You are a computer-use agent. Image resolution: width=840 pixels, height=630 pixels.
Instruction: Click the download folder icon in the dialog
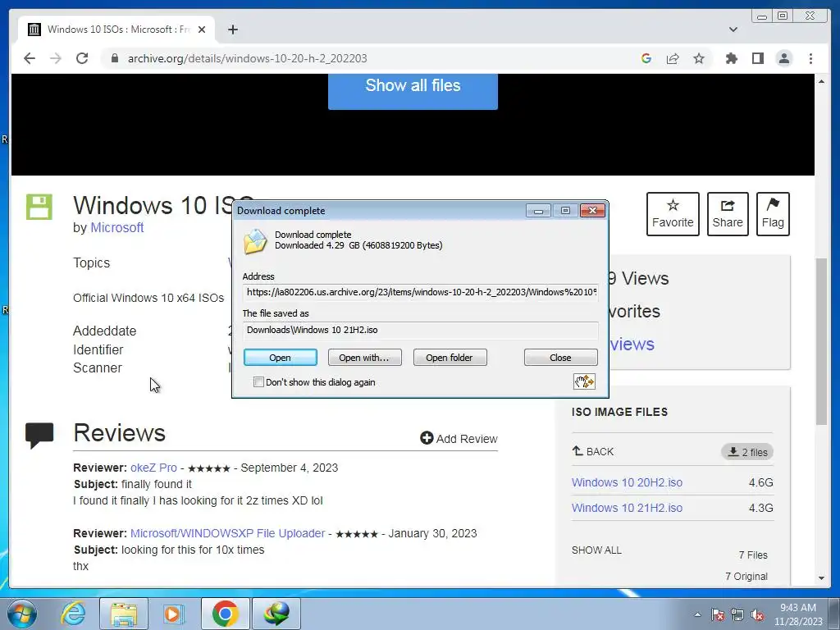(255, 241)
